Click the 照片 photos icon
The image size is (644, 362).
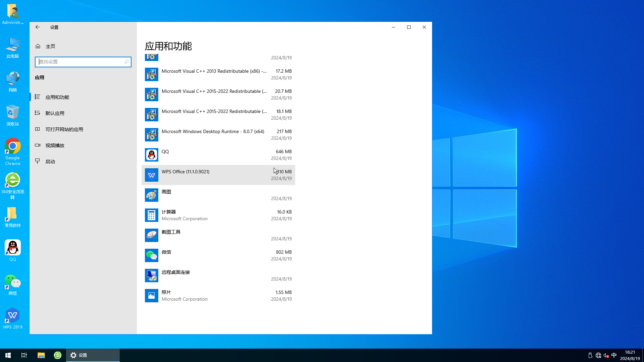point(152,296)
